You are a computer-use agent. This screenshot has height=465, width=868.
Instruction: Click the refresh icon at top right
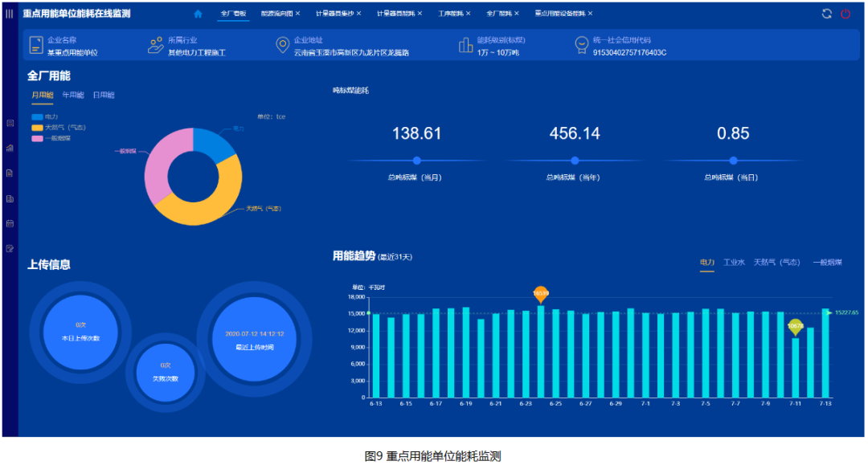pos(826,14)
